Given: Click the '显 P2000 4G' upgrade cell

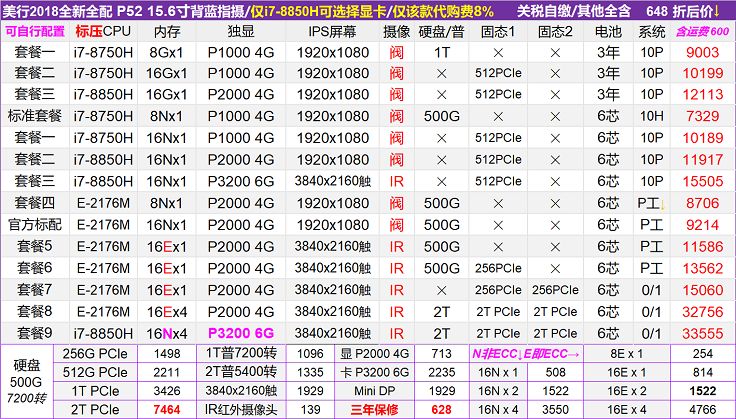Looking at the screenshot, I should [375, 354].
